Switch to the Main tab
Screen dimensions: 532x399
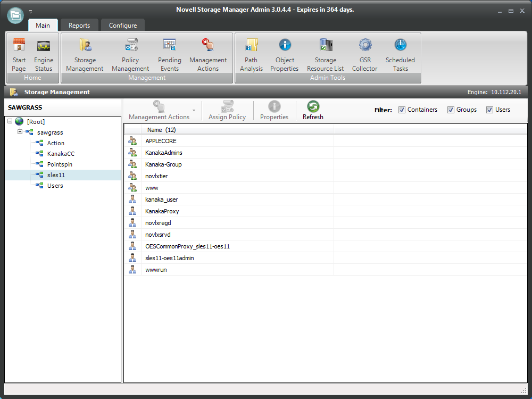tap(43, 26)
